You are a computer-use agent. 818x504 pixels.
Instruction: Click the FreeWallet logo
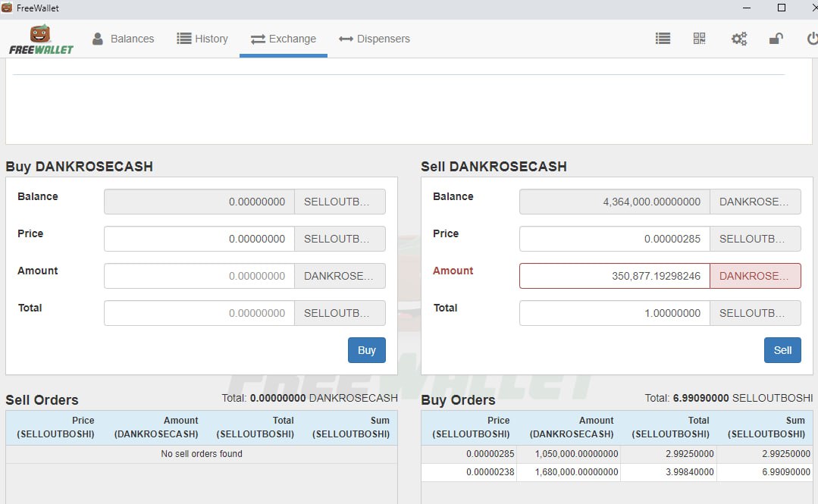(41, 39)
